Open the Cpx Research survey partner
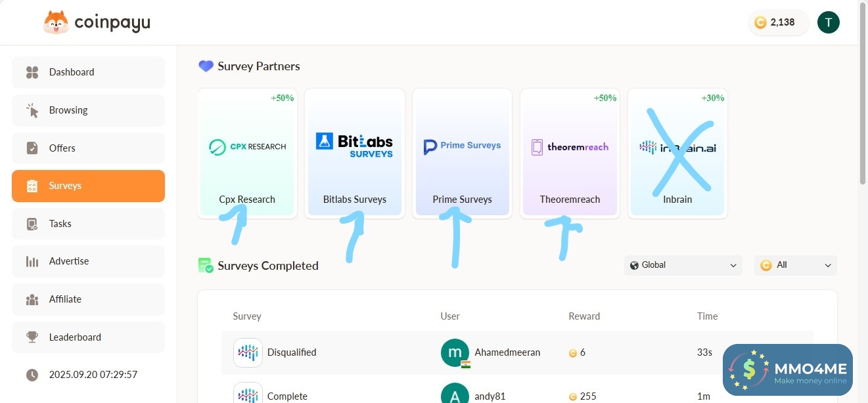The width and height of the screenshot is (868, 403). pos(247,153)
